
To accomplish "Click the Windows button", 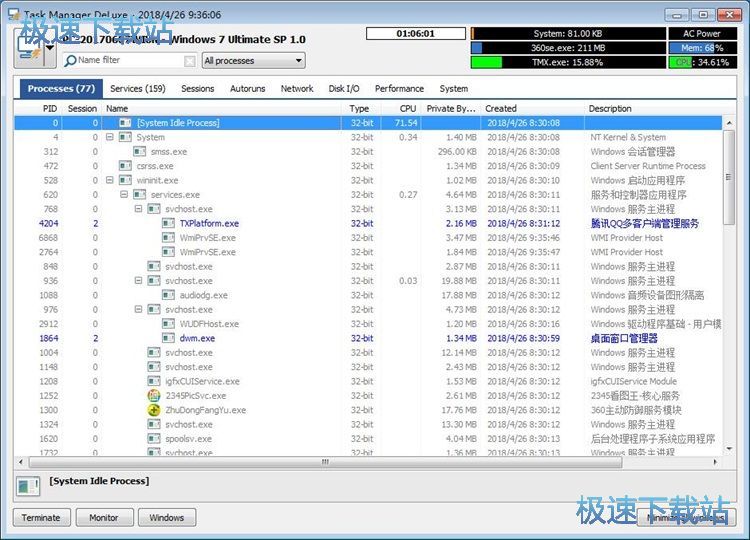I will 166,518.
